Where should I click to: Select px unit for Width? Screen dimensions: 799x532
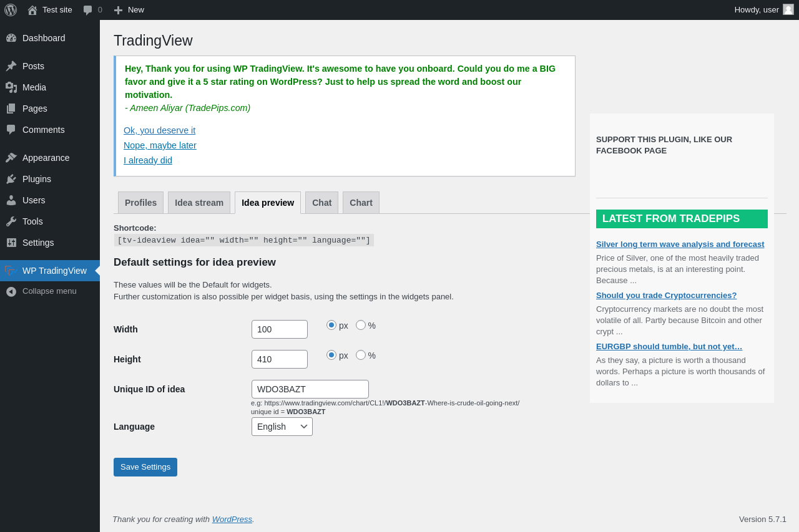[x=331, y=325]
